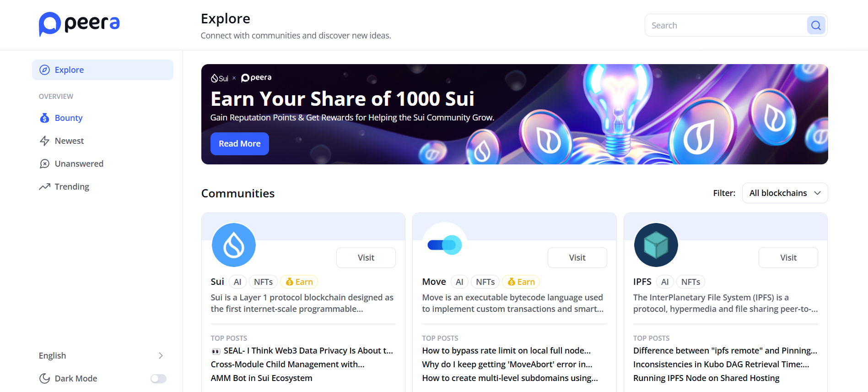Click the Earn tag on Sui community
Screen dimensions: 868x392
[x=299, y=282]
